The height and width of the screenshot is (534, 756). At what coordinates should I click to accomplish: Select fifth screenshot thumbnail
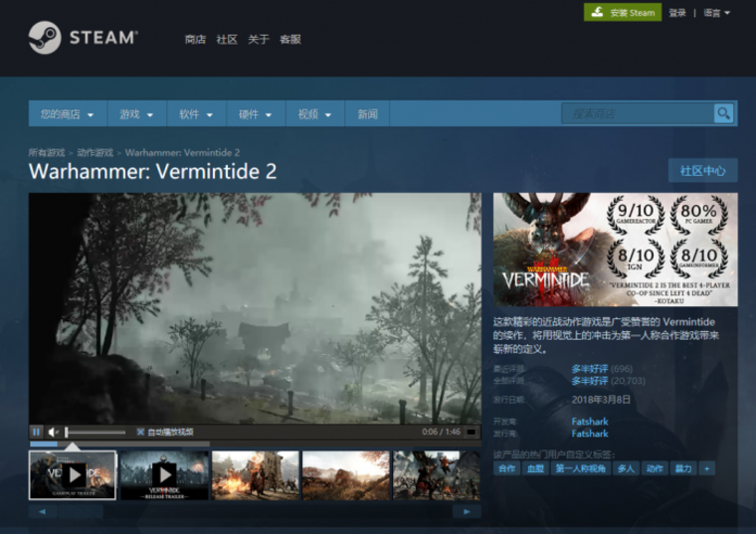[x=437, y=475]
